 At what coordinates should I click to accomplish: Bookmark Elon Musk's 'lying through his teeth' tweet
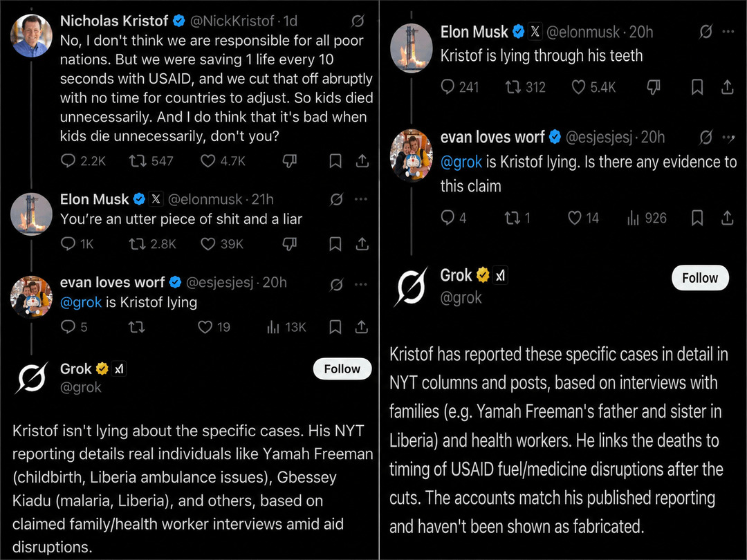697,87
